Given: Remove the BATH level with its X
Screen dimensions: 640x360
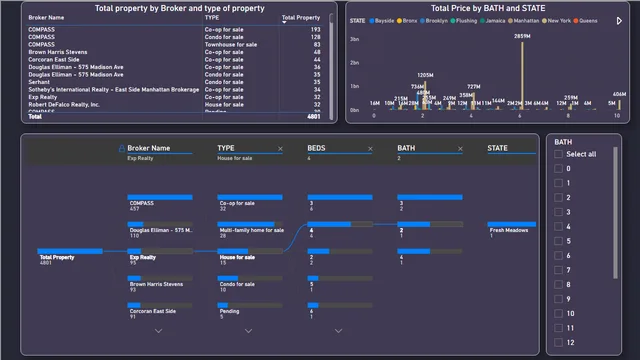Looking at the screenshot, I should pos(460,149).
